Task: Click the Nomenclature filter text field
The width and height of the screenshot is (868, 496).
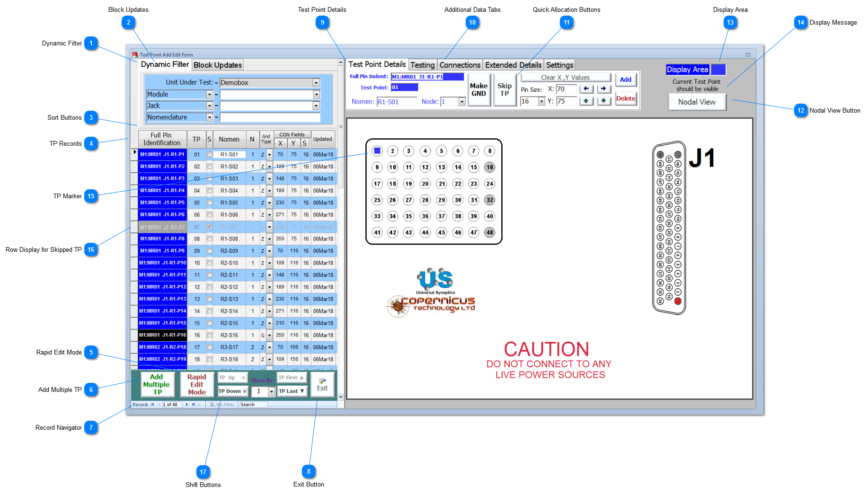Action: (x=270, y=117)
